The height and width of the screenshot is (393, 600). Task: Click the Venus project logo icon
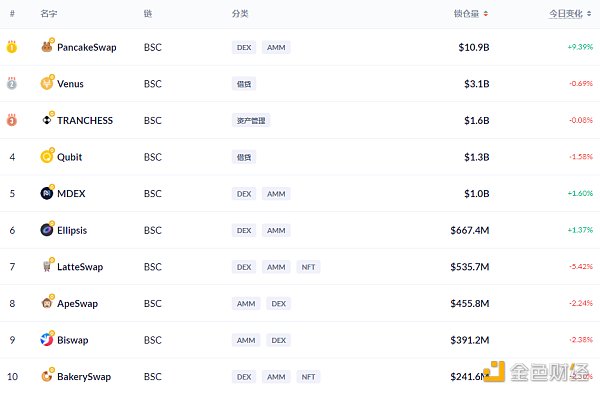[47, 83]
